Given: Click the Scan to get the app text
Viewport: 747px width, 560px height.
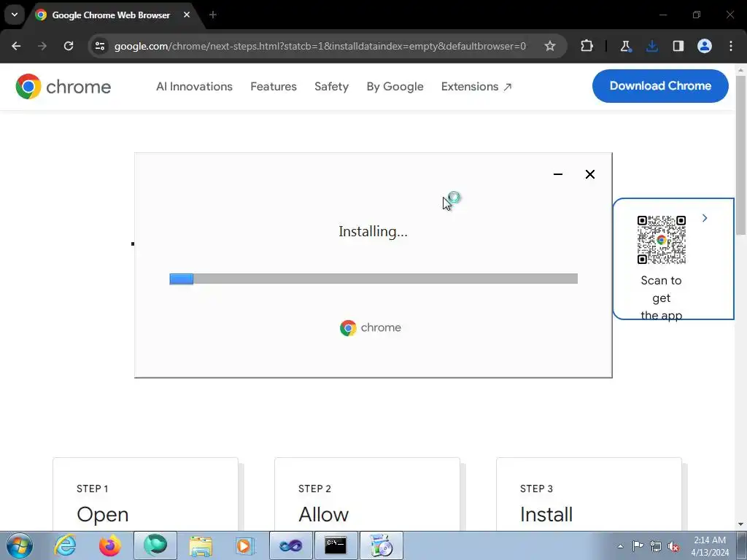Looking at the screenshot, I should [x=661, y=297].
